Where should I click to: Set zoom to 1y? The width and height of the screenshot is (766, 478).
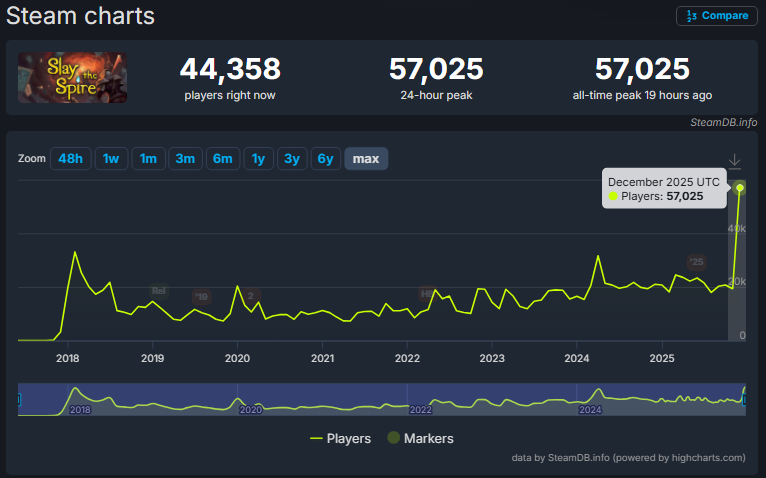coord(258,159)
